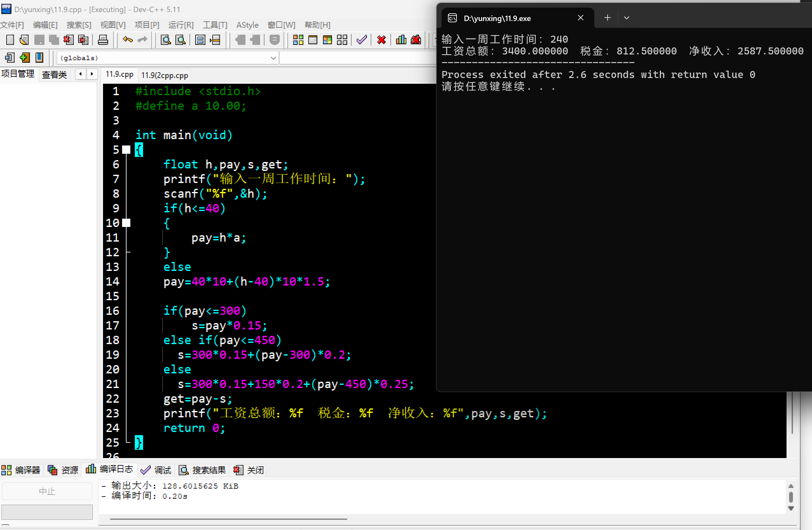Click the Undo arrow icon

point(127,40)
